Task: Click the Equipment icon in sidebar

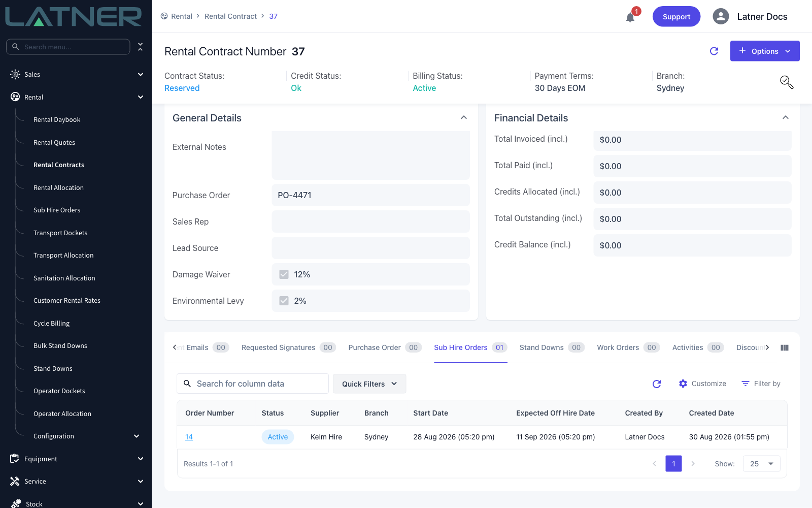Action: [x=15, y=459]
